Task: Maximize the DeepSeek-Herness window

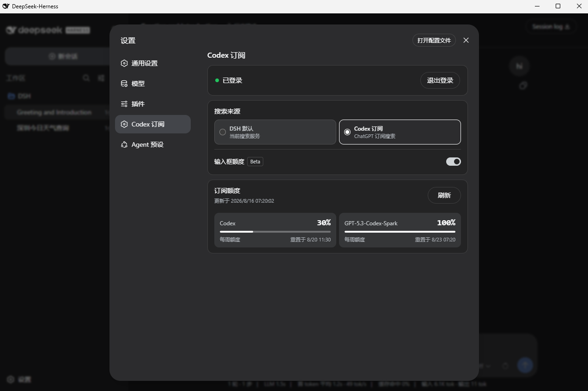Action: point(558,6)
